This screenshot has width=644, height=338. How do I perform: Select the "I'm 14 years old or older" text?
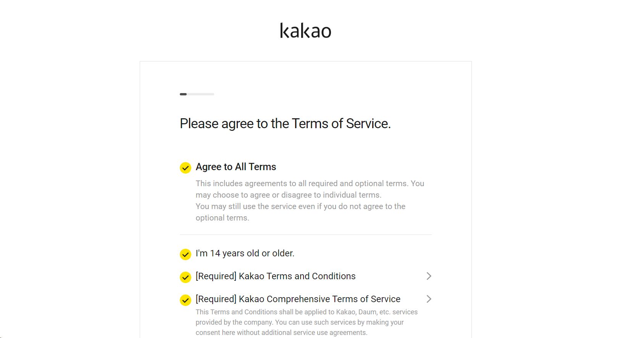(x=245, y=253)
